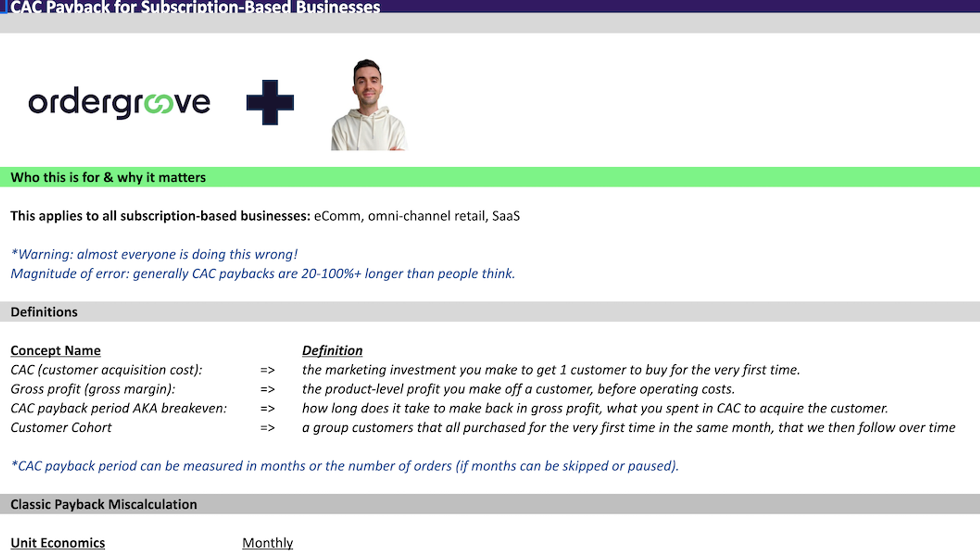
Task: Click the ordergroove logo
Action: 119,102
